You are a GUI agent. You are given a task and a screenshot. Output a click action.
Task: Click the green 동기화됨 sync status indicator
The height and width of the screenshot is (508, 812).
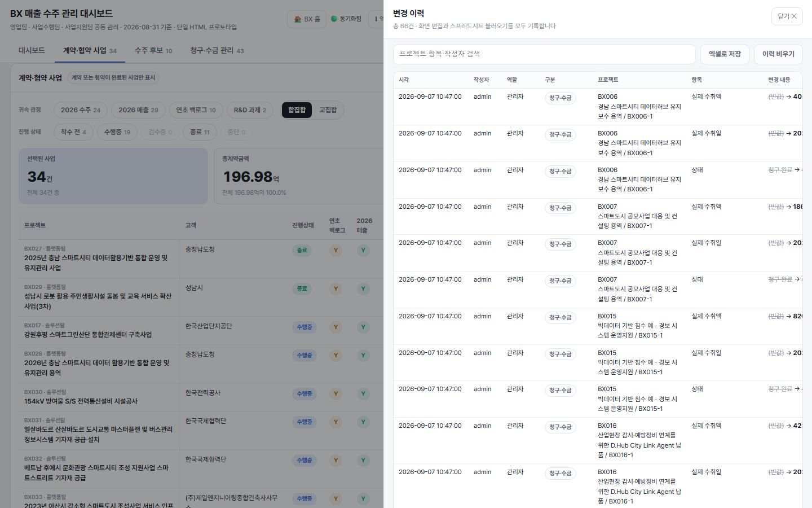346,19
